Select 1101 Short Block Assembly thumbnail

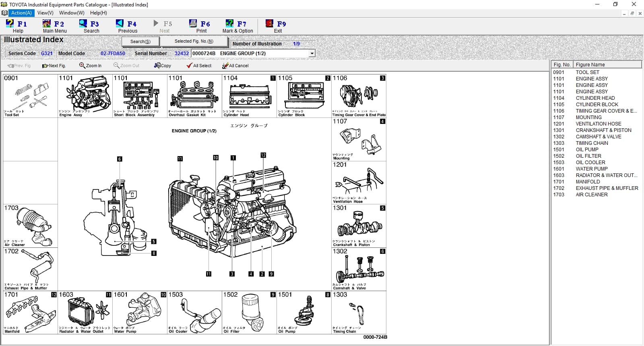click(x=140, y=96)
